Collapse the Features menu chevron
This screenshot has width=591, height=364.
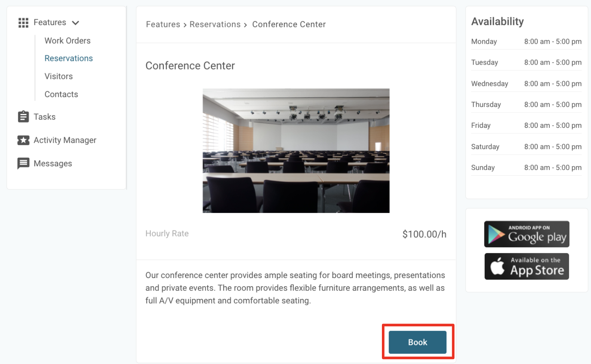coord(76,23)
